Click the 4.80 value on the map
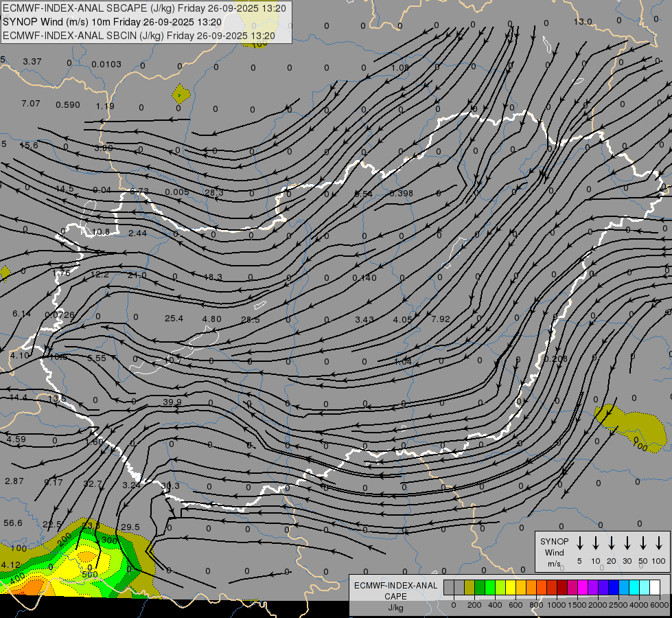 point(211,319)
